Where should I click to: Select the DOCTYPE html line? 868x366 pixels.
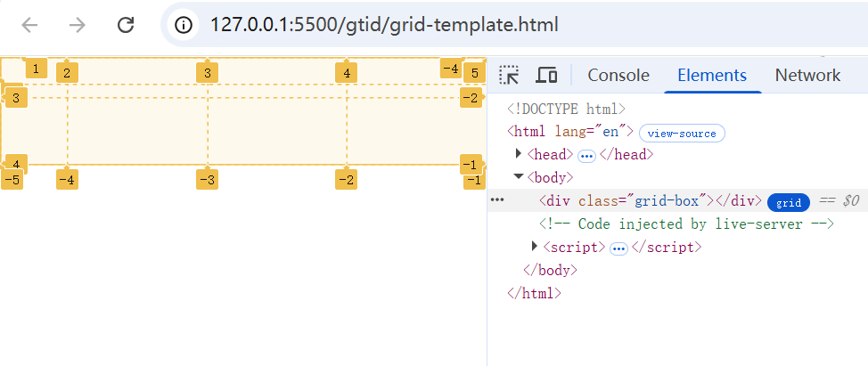[x=566, y=109]
